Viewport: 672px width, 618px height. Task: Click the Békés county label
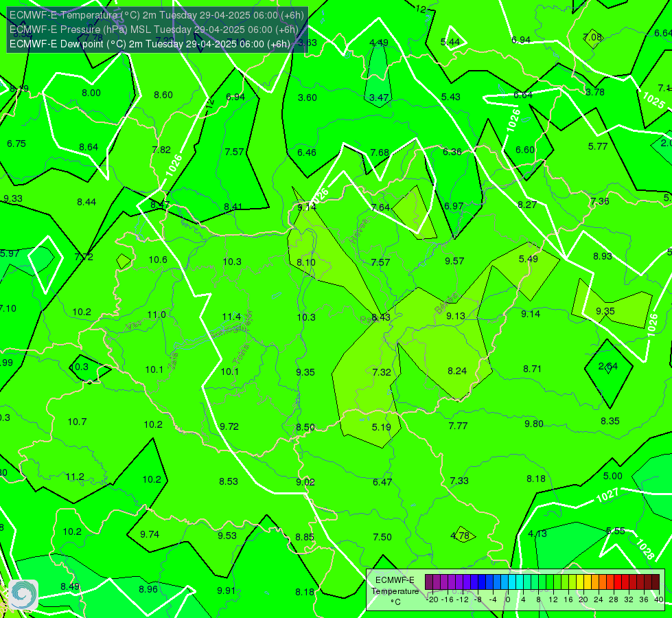445,304
